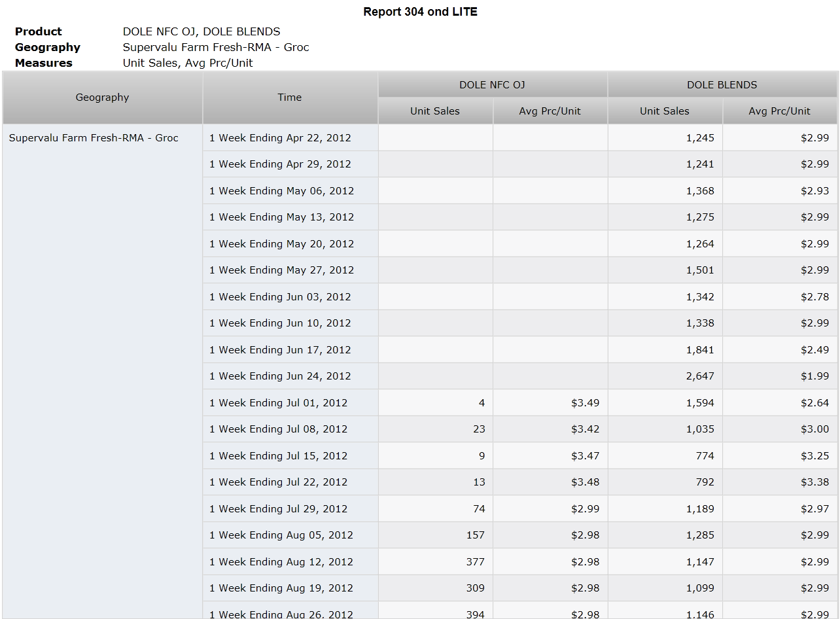Select row 1 Week Ending Aug 12, 2012

pyautogui.click(x=290, y=562)
